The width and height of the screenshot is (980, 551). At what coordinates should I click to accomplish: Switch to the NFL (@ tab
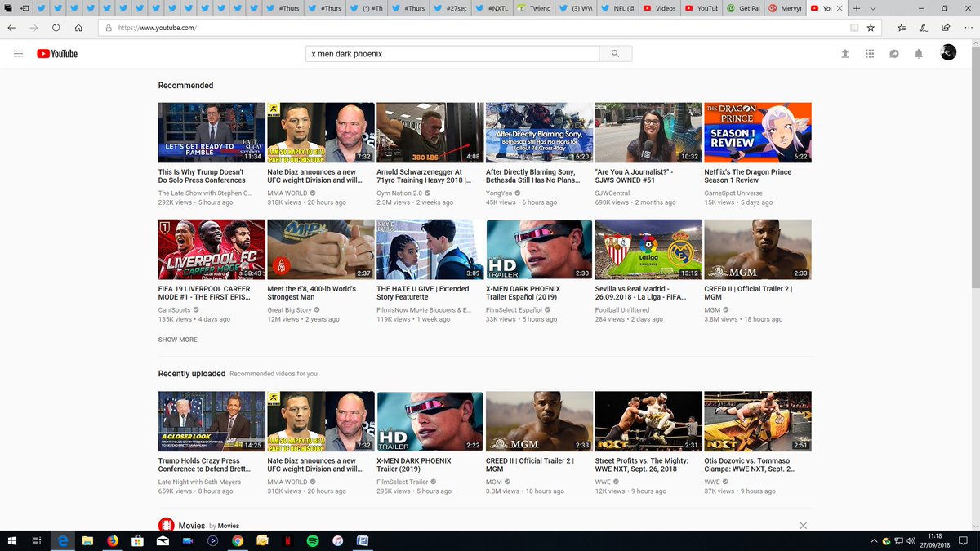point(617,8)
